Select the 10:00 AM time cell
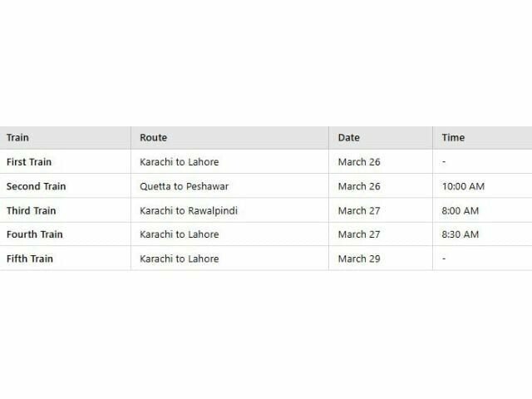 [x=463, y=186]
